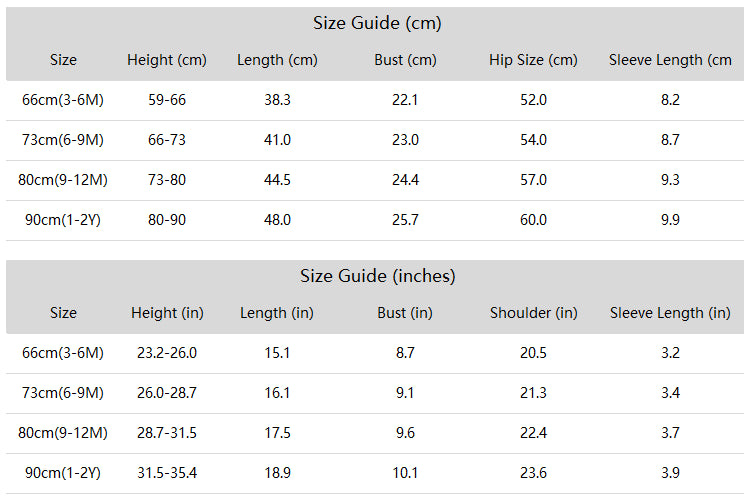Image resolution: width=751 pixels, height=501 pixels.
Task: Click the Height (in) column header
Action: tap(167, 313)
